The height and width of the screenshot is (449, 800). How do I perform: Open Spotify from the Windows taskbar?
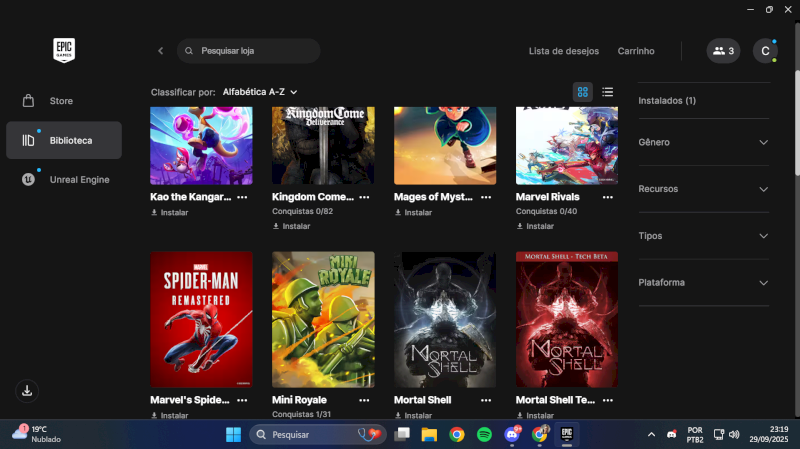pyautogui.click(x=484, y=435)
